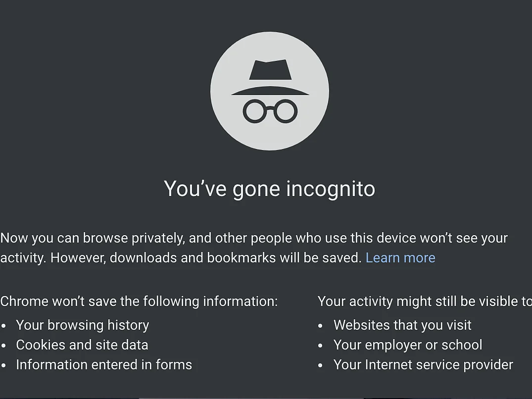Select the Cookies and site data item
This screenshot has width=532, height=399.
pos(82,345)
